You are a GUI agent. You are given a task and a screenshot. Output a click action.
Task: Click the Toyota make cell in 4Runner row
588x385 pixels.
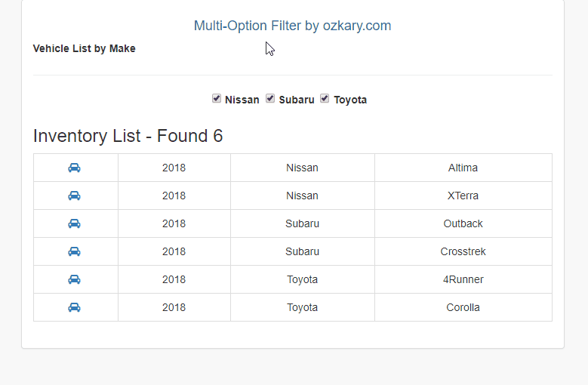click(302, 279)
